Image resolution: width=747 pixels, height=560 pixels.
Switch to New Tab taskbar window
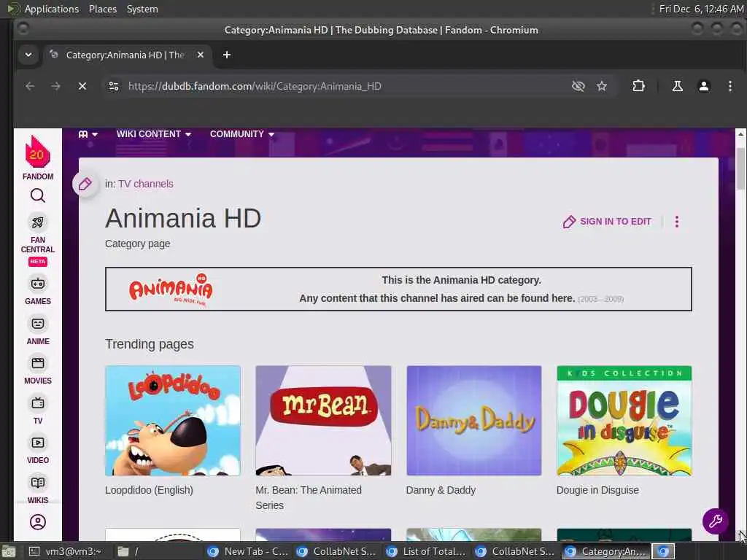click(248, 551)
